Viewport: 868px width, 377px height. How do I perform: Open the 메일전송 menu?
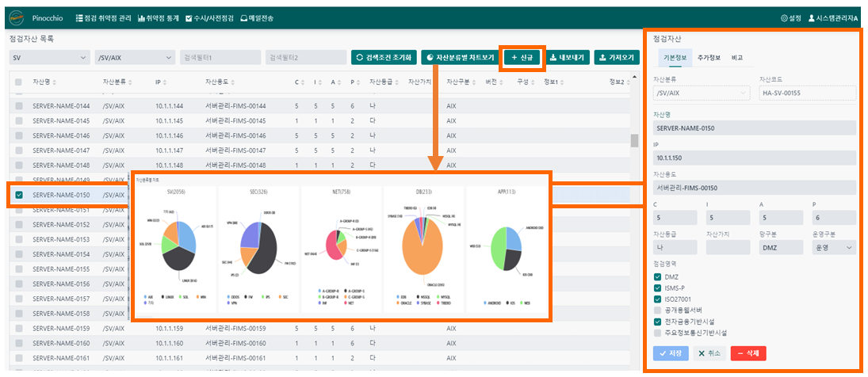pos(257,18)
